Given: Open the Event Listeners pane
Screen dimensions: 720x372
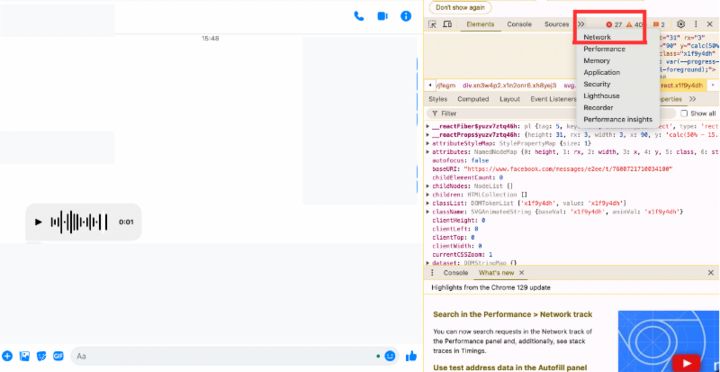Looking at the screenshot, I should click(553, 99).
